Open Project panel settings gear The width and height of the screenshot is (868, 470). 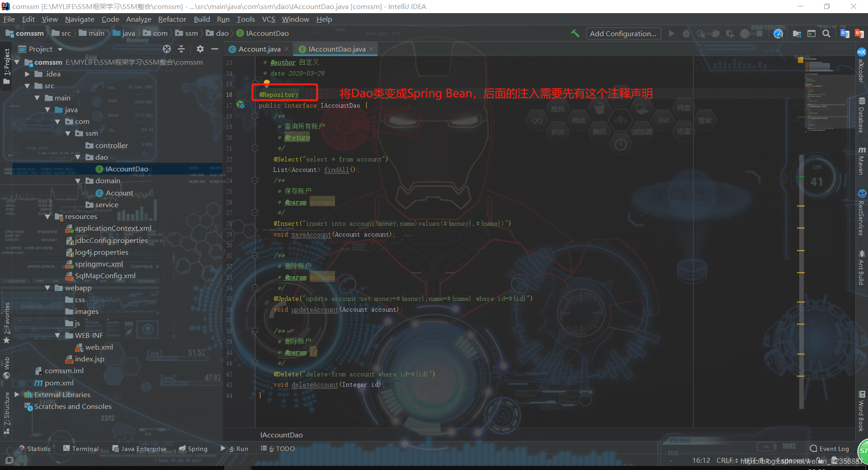(x=200, y=49)
